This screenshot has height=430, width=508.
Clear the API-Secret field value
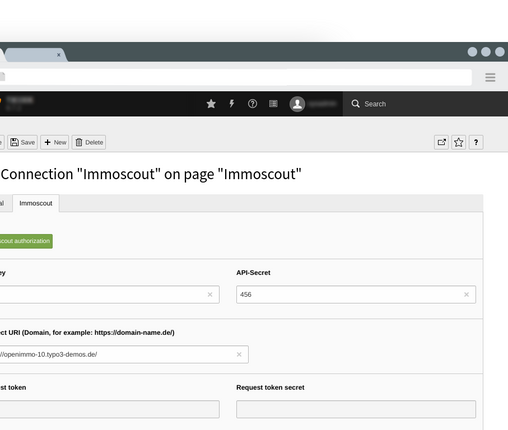(x=466, y=294)
